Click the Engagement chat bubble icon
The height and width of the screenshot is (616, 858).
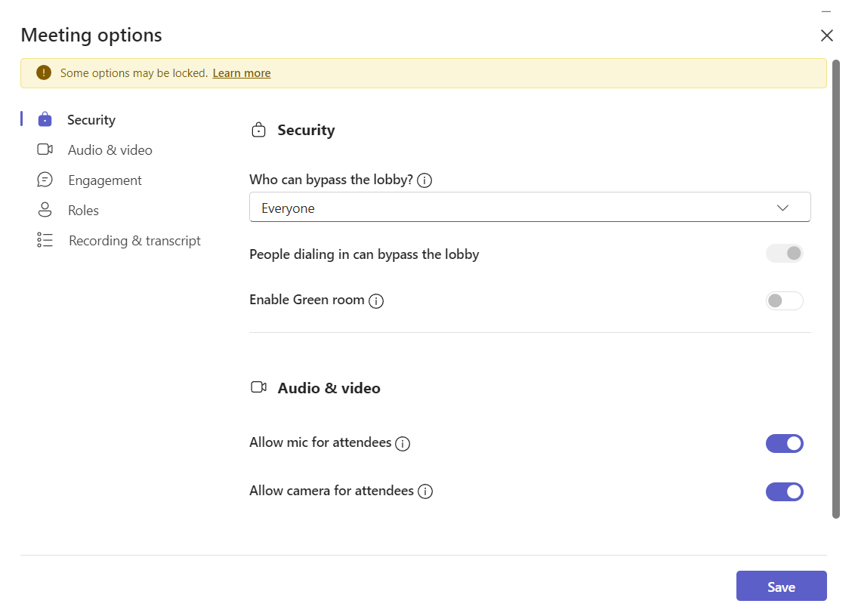(45, 180)
